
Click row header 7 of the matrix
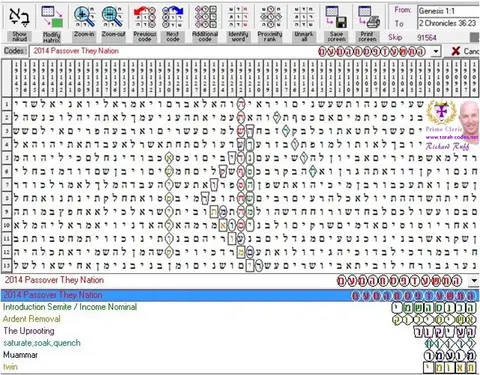6,185
